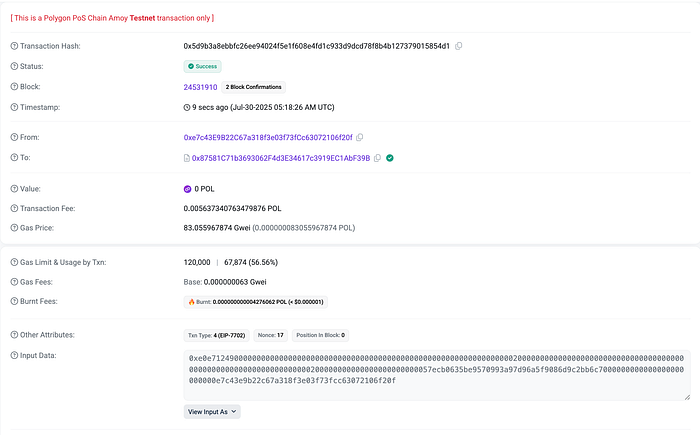Click the help icon next to Input Data
The width and height of the screenshot is (700, 435).
[14, 356]
